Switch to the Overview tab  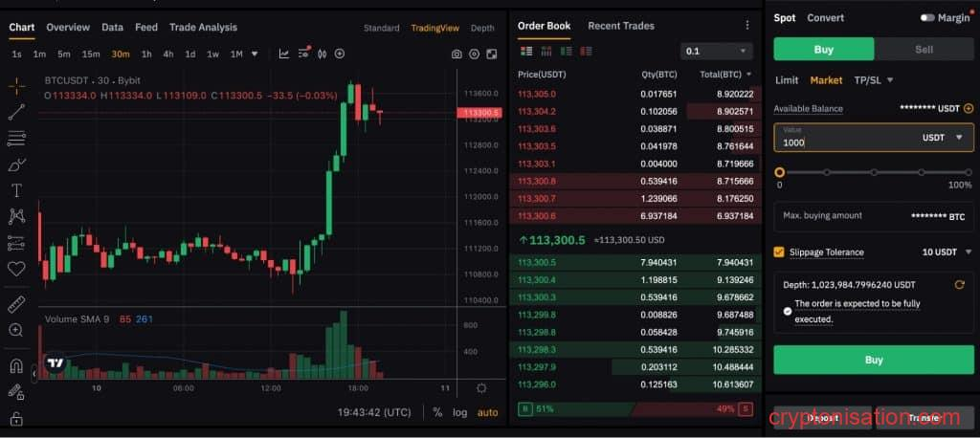68,28
